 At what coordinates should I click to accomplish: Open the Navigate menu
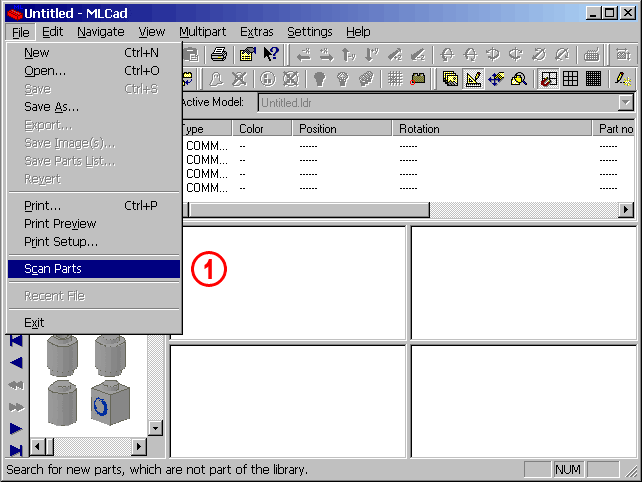click(x=101, y=32)
